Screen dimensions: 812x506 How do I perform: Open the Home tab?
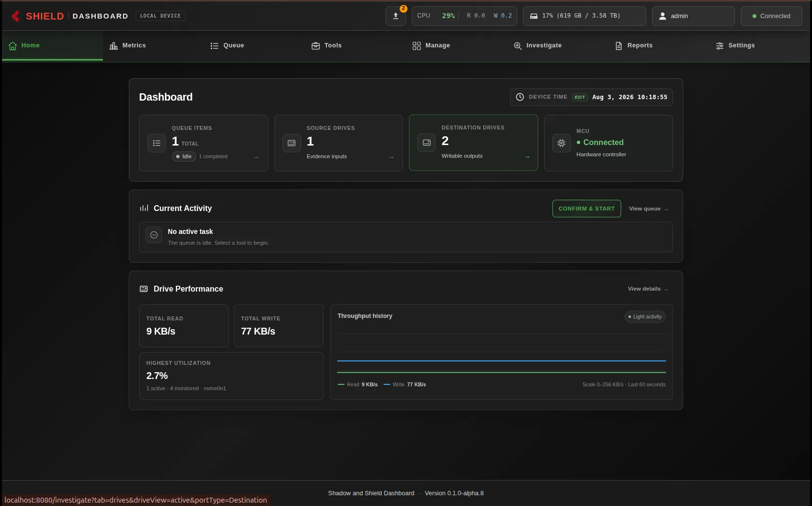[x=53, y=45]
